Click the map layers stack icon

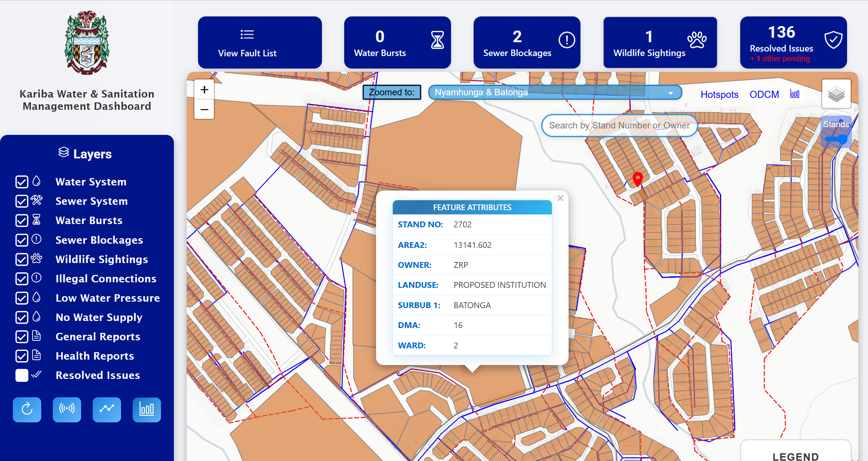click(x=836, y=94)
